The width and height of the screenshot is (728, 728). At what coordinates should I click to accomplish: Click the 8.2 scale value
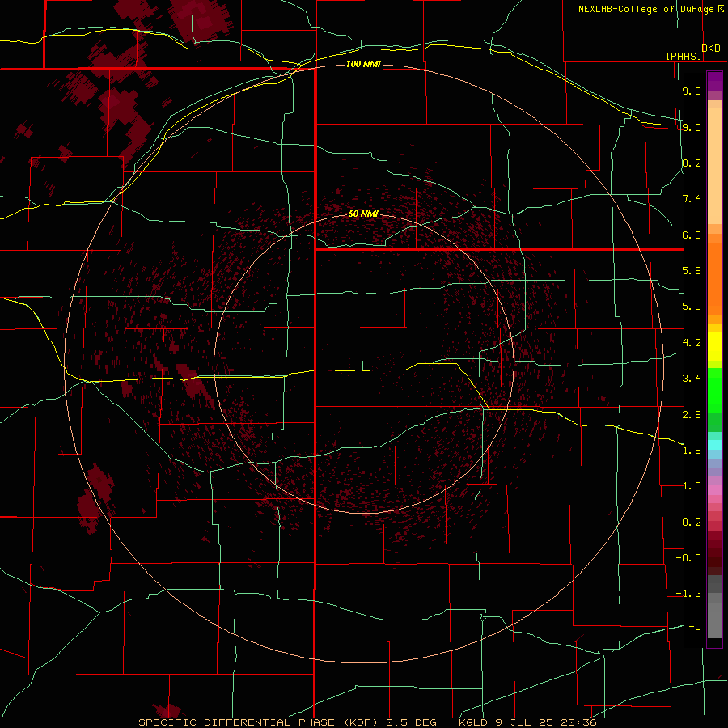pos(692,163)
